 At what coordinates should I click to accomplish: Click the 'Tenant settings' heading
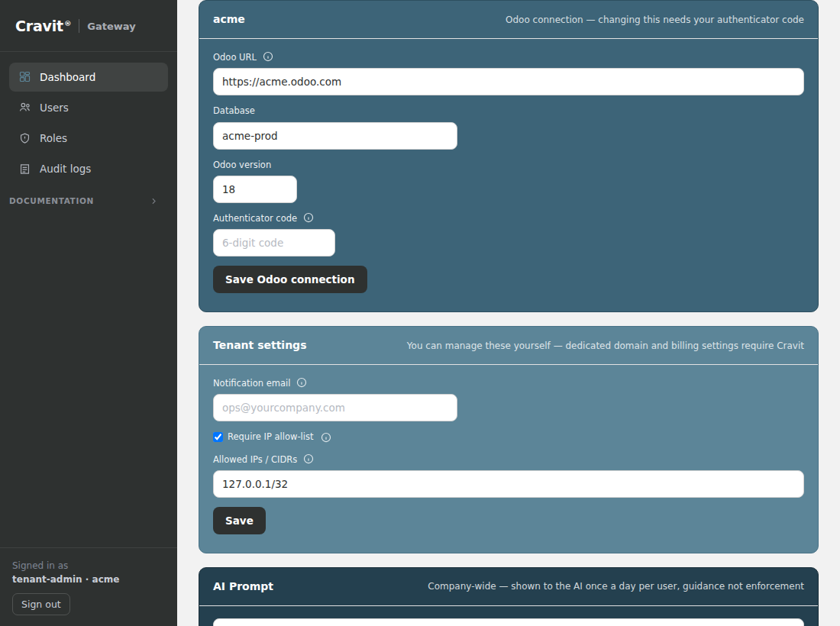260,345
